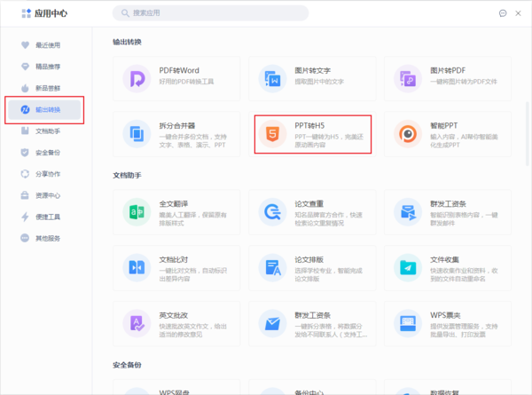Open the 论文查重 icon

click(x=272, y=212)
